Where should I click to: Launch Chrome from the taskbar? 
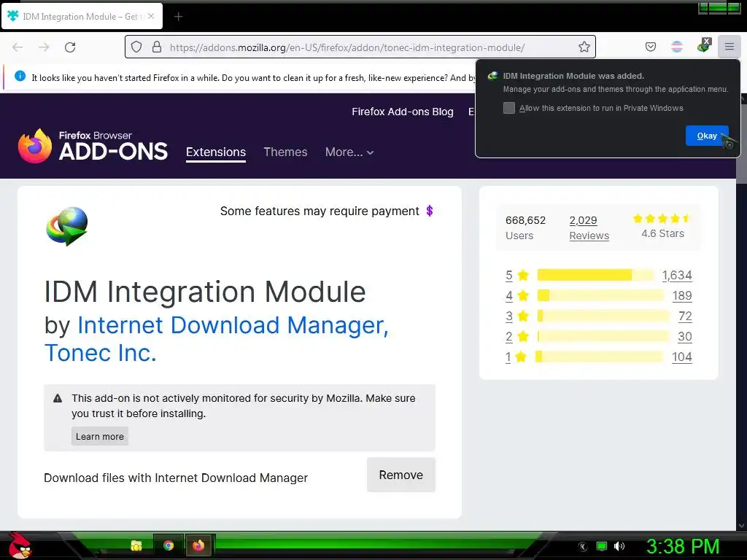(x=169, y=545)
